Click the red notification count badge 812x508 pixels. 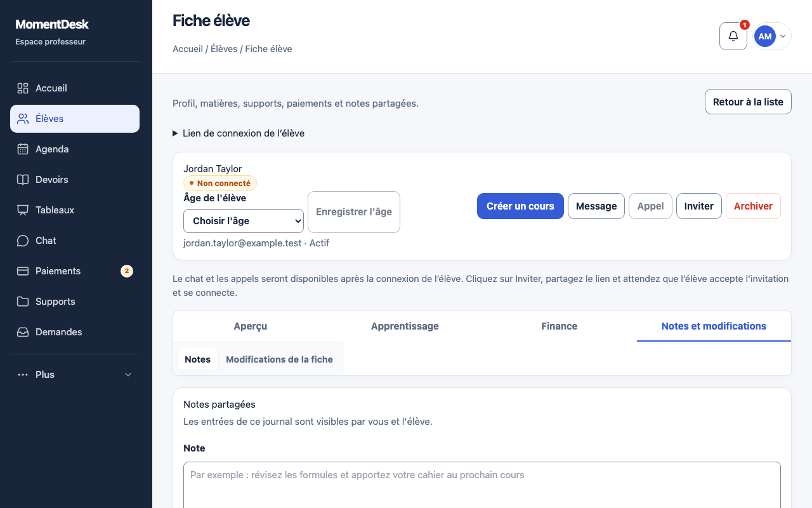coord(745,25)
